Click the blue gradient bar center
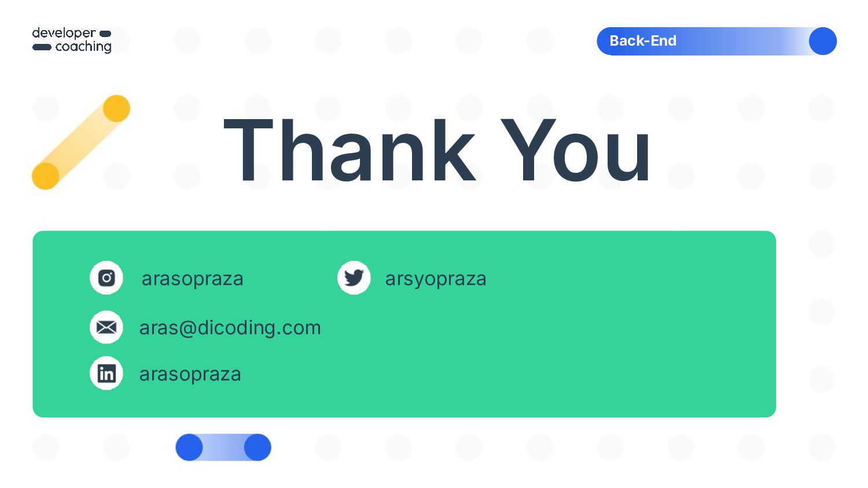 tap(223, 448)
